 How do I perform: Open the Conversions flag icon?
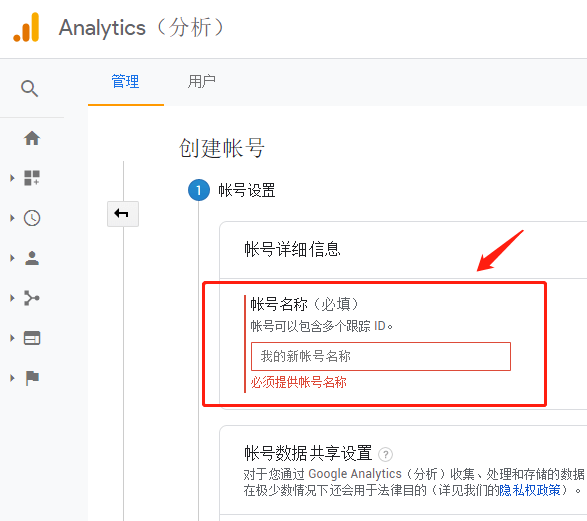click(x=32, y=378)
